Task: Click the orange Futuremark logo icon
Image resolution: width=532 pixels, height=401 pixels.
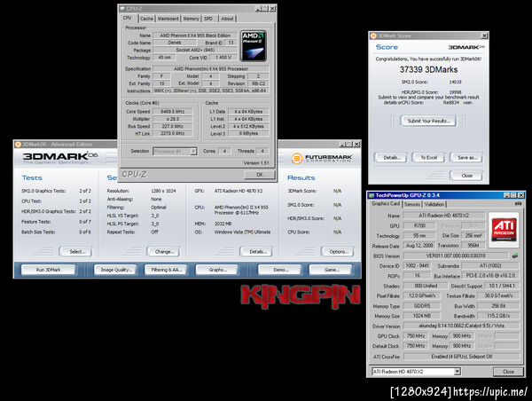Action: point(297,158)
